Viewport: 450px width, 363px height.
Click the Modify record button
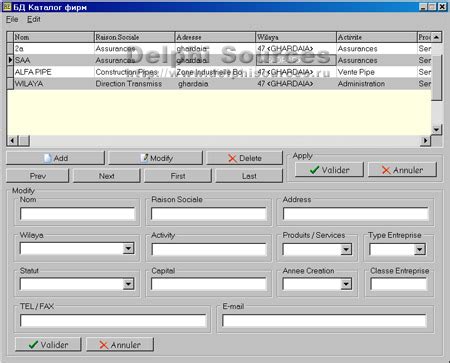tap(155, 158)
